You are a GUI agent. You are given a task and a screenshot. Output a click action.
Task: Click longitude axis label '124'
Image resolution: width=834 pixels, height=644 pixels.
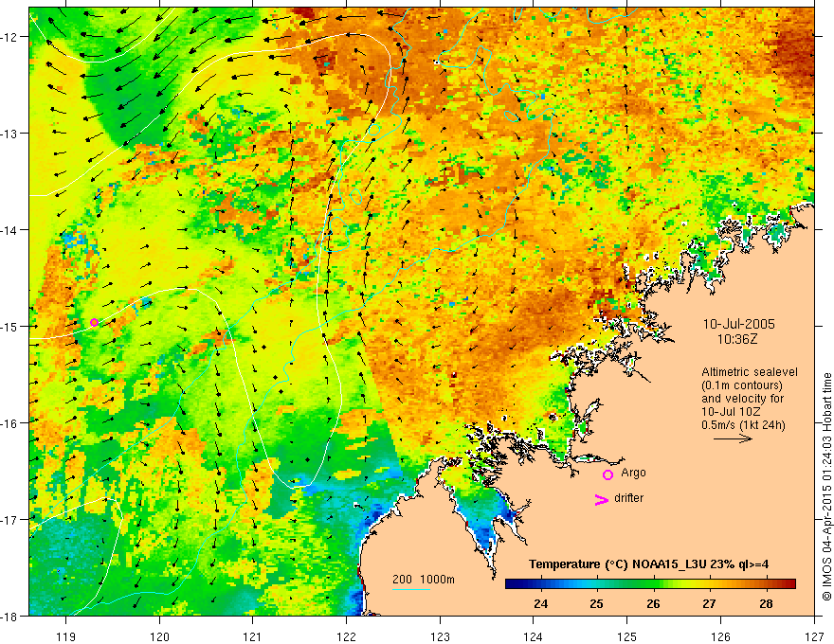point(533,636)
